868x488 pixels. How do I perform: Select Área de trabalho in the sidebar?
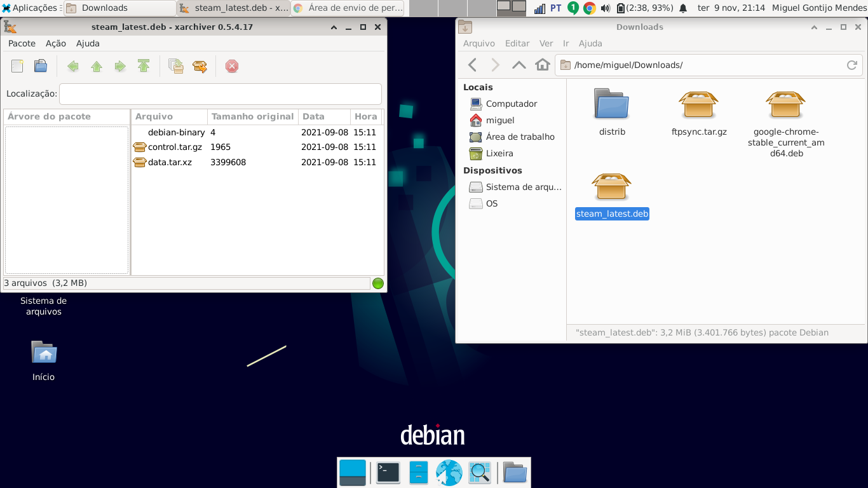click(x=512, y=137)
